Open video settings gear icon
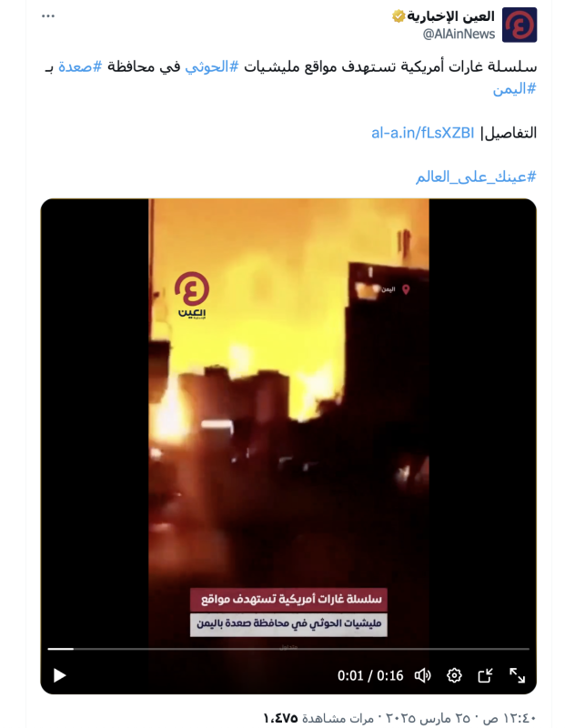 coord(454,675)
